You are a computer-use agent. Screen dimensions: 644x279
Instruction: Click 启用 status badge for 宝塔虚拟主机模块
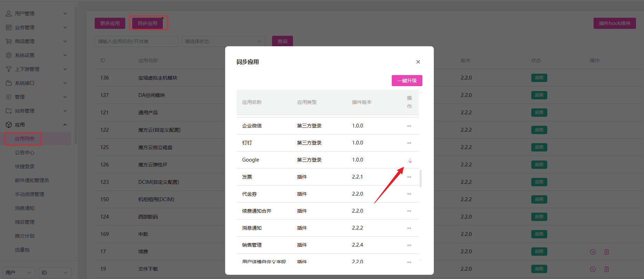click(539, 78)
